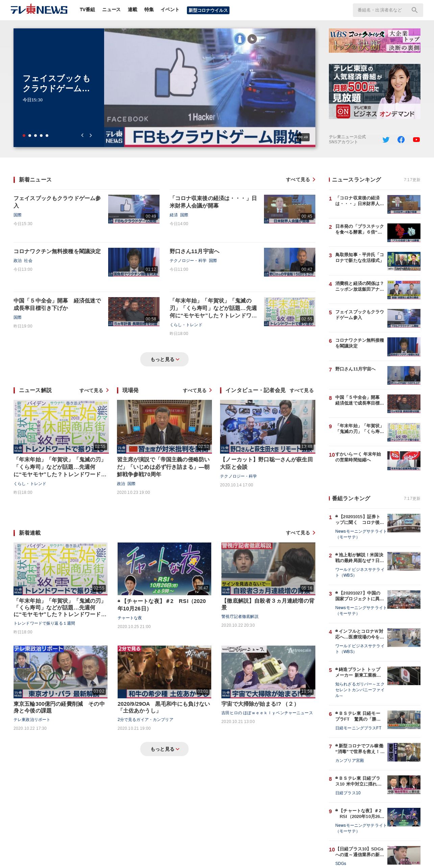Open ビジネスオンデマンド banner ad

(x=375, y=91)
